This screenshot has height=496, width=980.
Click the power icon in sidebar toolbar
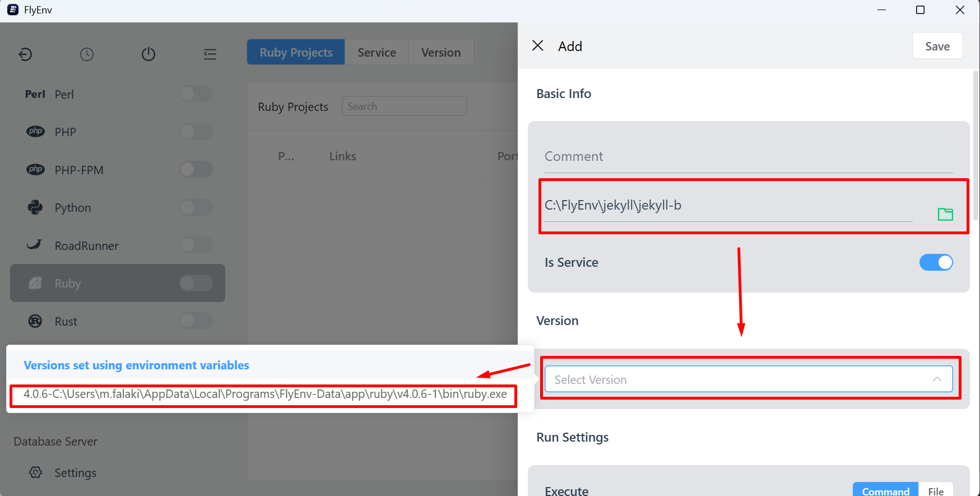148,54
